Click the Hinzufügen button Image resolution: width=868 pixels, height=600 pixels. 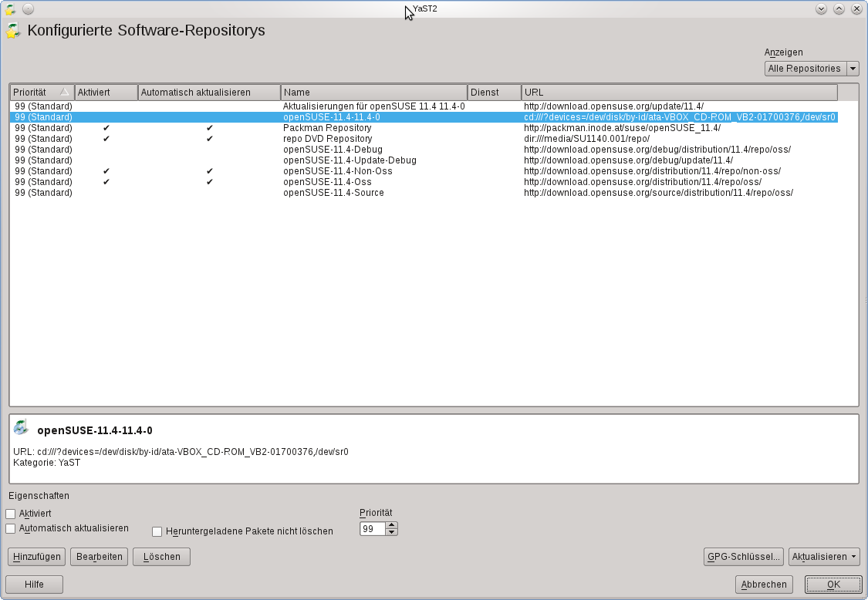click(36, 557)
